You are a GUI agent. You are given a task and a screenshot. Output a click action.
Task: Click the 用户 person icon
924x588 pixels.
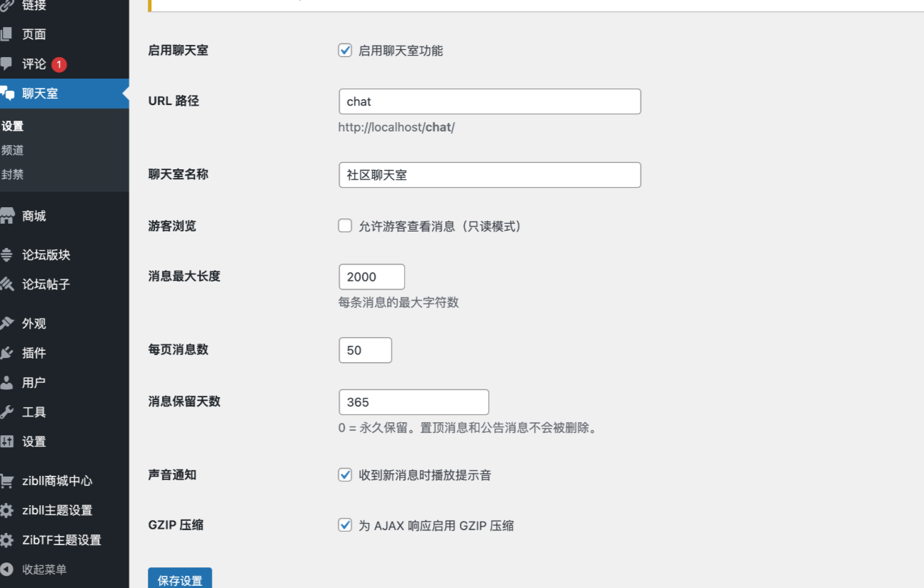click(7, 382)
